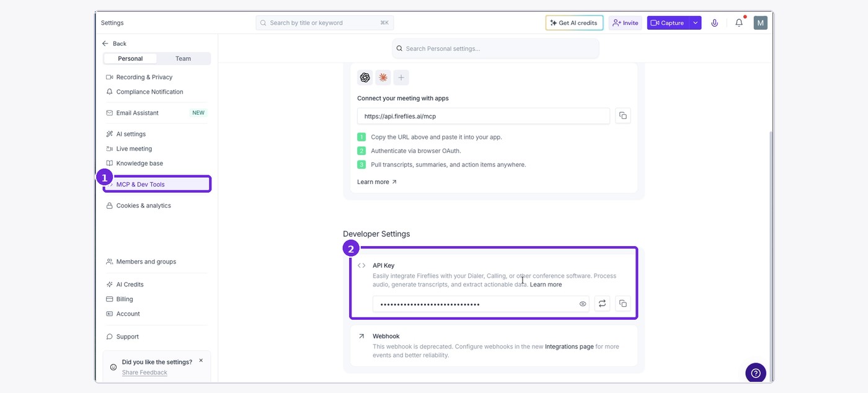The width and height of the screenshot is (868, 393).
Task: Click the 'Pull transcripts, summaries' step
Action: [448, 165]
